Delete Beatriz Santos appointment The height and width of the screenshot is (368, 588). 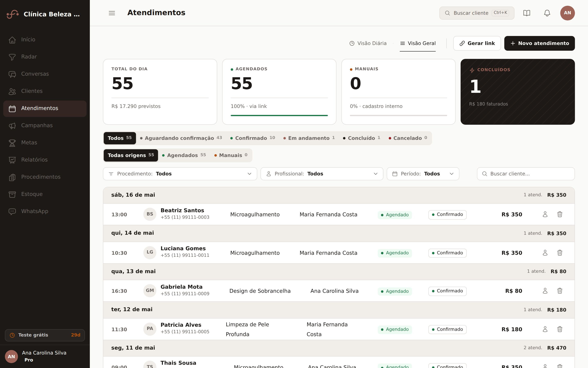tap(560, 214)
